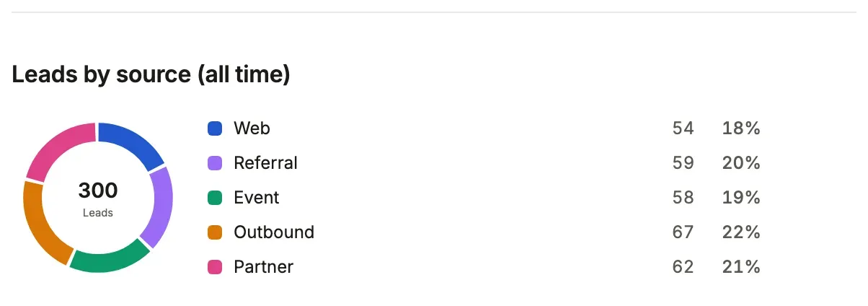
Task: Click the Event legend label
Action: [256, 198]
